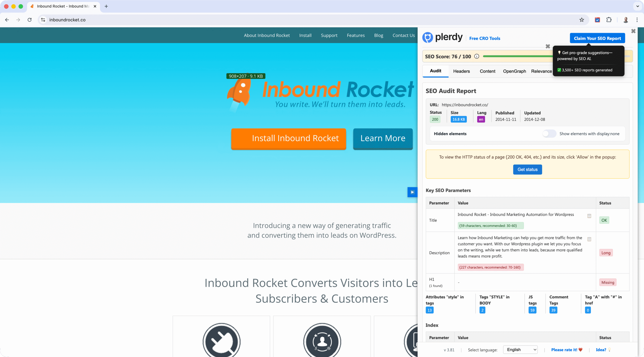Click the SEO Score info icon
The height and width of the screenshot is (357, 644).
[477, 56]
